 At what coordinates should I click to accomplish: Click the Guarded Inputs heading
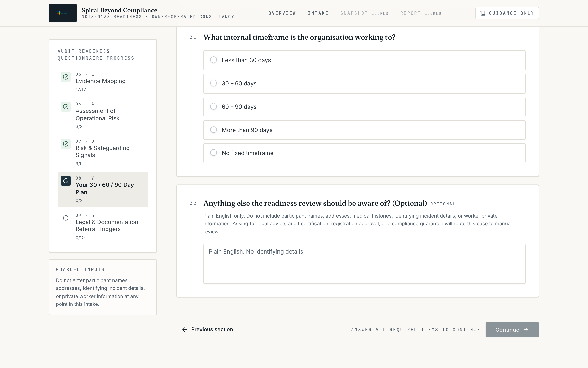tap(80, 270)
